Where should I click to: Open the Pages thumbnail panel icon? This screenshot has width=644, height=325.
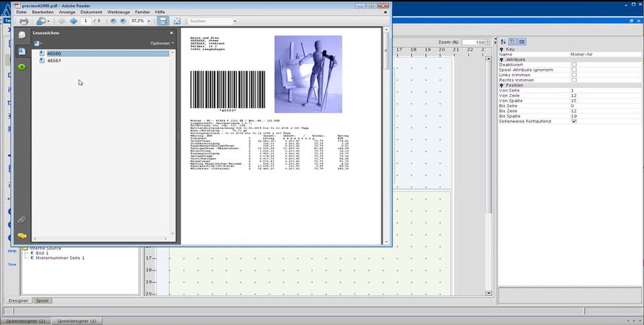22,35
